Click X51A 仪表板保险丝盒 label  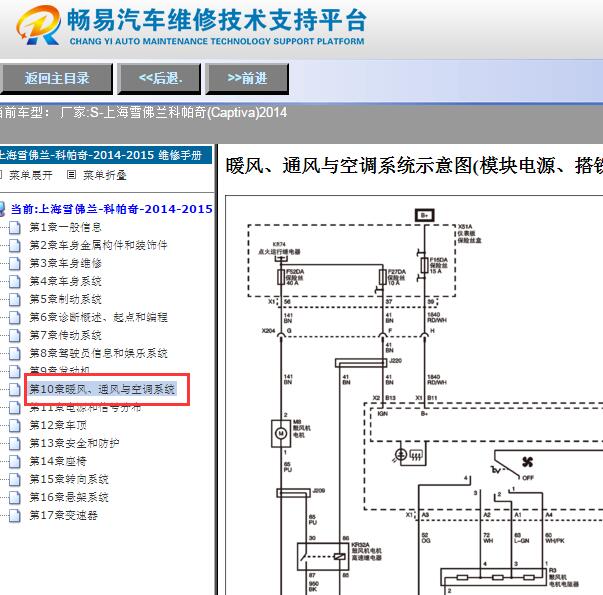click(x=469, y=233)
